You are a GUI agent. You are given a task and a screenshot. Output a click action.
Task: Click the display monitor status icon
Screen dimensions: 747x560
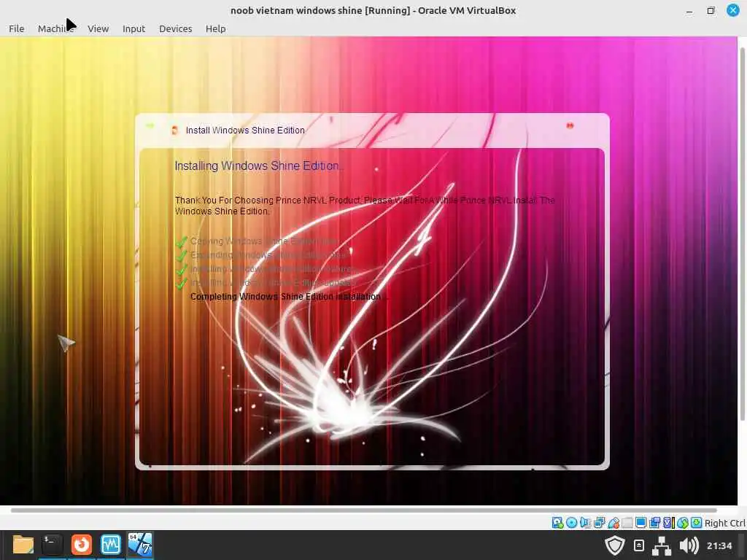[640, 523]
